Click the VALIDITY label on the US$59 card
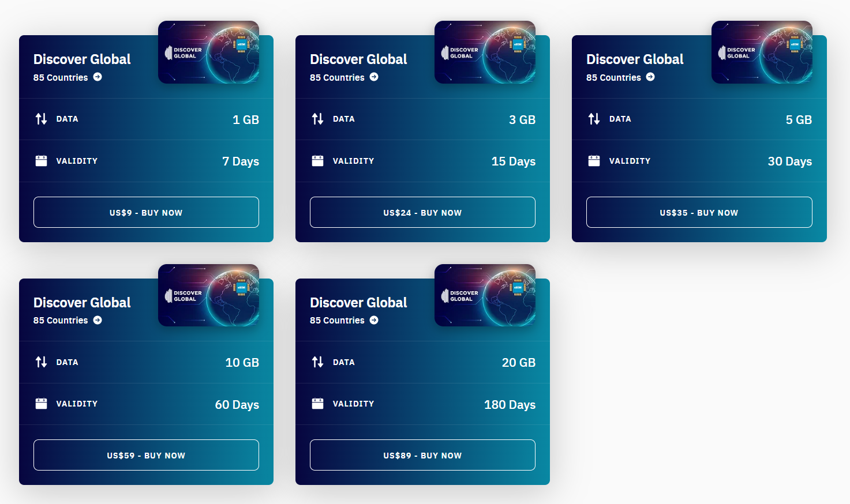850x504 pixels. (x=77, y=404)
